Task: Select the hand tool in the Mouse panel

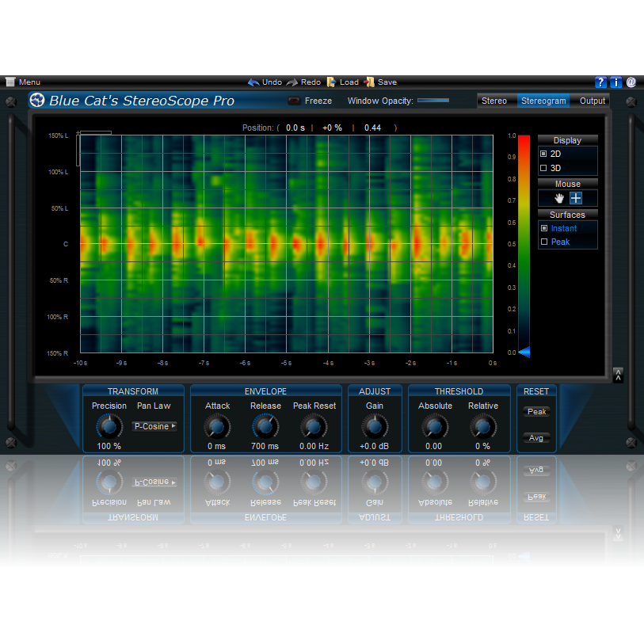Action: (559, 197)
